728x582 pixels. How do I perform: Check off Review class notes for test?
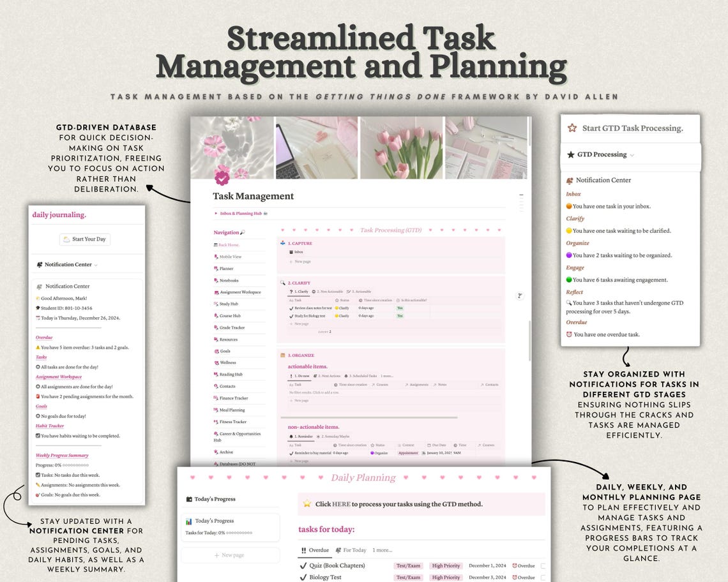pos(291,308)
